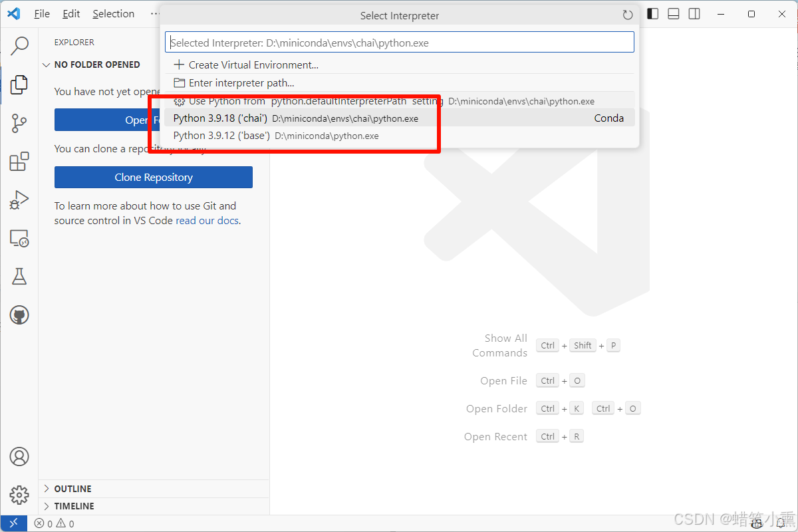This screenshot has height=532, width=798.
Task: Open the Testing flask view
Action: (19, 277)
